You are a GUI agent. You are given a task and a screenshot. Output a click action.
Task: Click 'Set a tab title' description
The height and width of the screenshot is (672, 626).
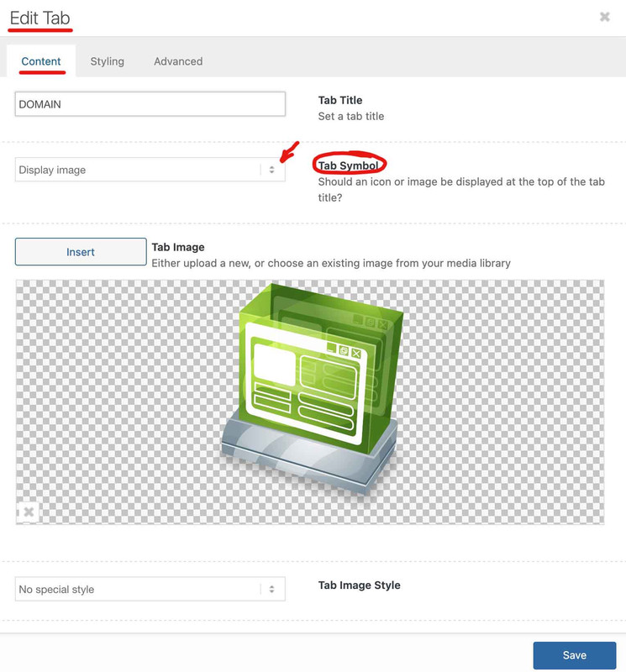tap(351, 117)
